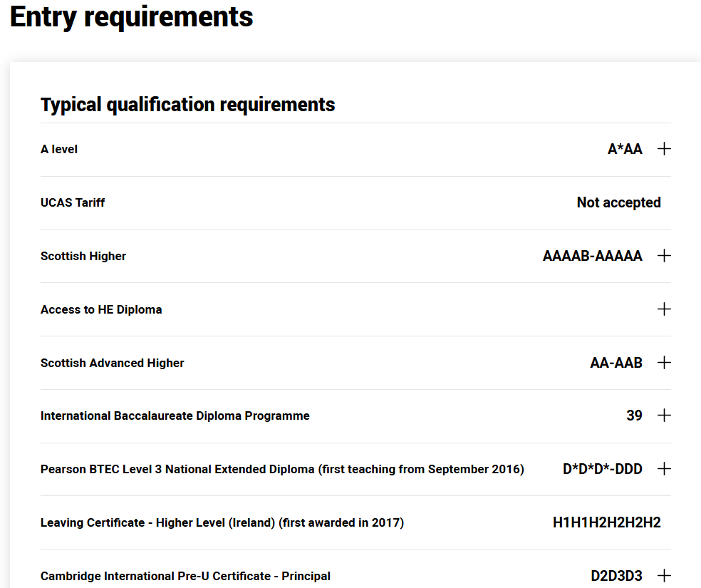The image size is (701, 588).
Task: Click the Pearson BTEC Level 3 label
Action: tap(282, 469)
